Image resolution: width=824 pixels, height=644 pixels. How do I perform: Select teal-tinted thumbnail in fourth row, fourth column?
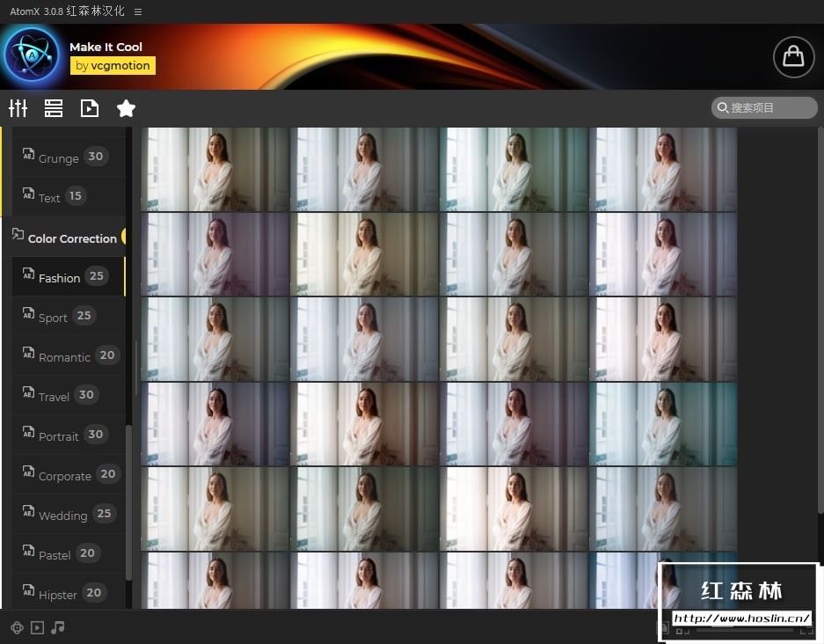[663, 424]
